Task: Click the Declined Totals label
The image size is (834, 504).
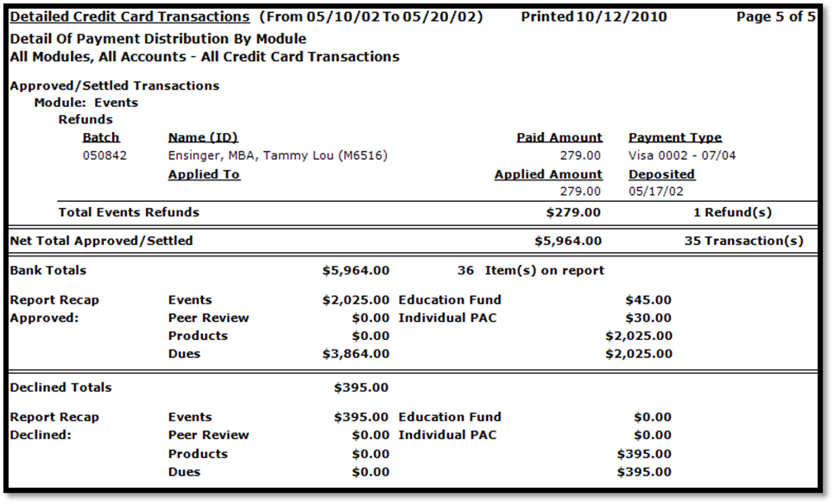Action: (60, 387)
